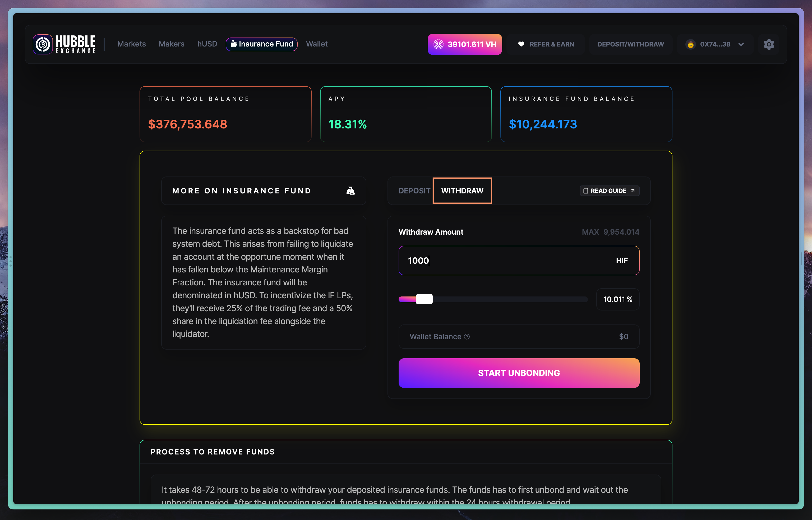Open the settings gear icon
Screen dimensions: 812x520
point(768,44)
